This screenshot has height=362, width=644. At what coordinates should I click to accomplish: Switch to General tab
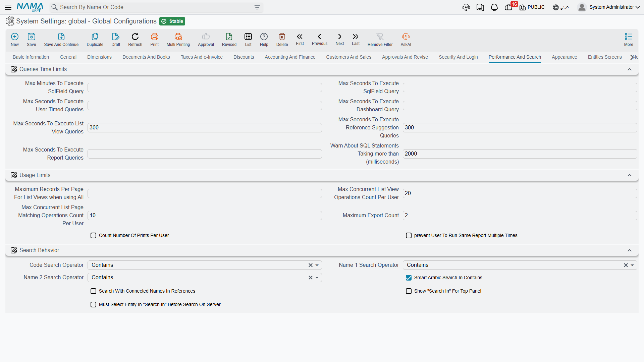[68, 57]
